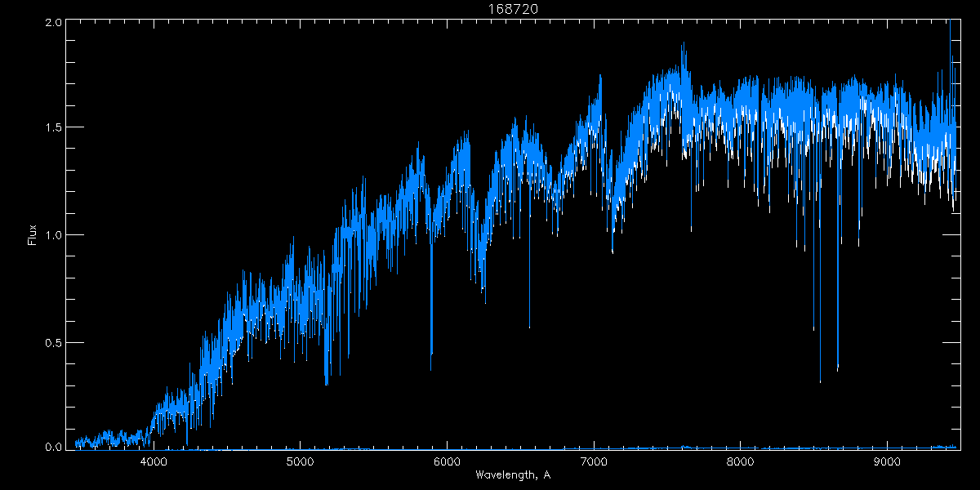Screen dimensions: 980x490
Task: Click the Flux y-axis label
Action: (x=33, y=234)
